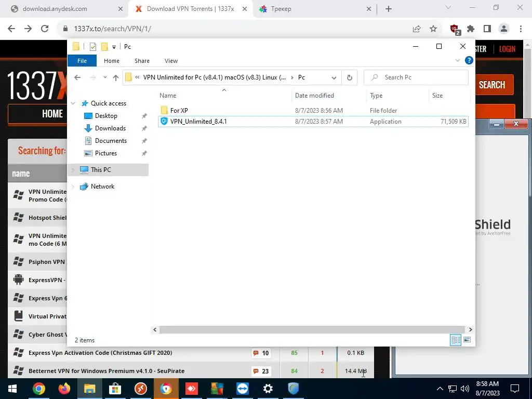The image size is (532, 399).
Task: Expand This PC tree node
Action: point(73,170)
